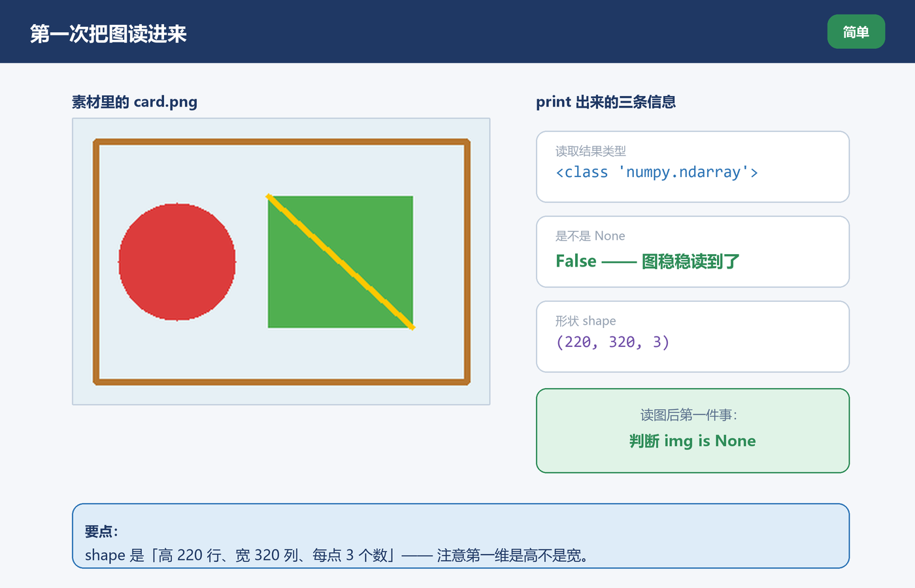Click the value <class 'numpy.ndarray'>
Screen dimensions: 915x588
tap(657, 172)
